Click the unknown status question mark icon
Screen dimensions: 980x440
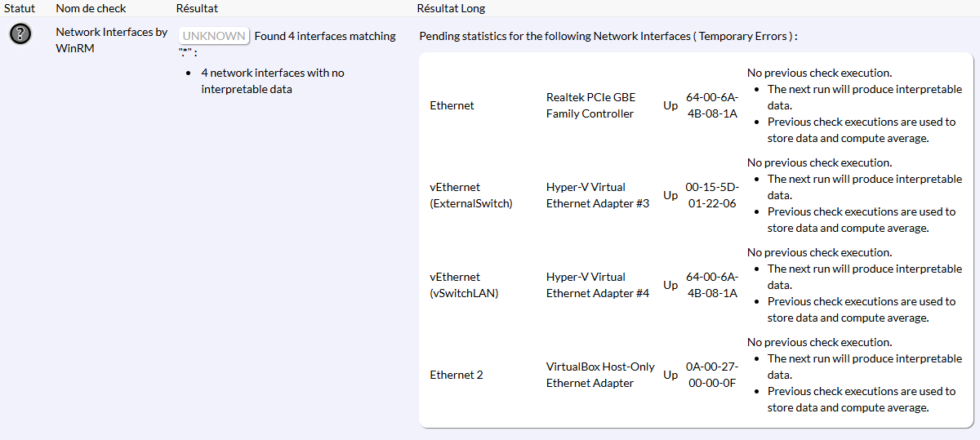[x=20, y=34]
